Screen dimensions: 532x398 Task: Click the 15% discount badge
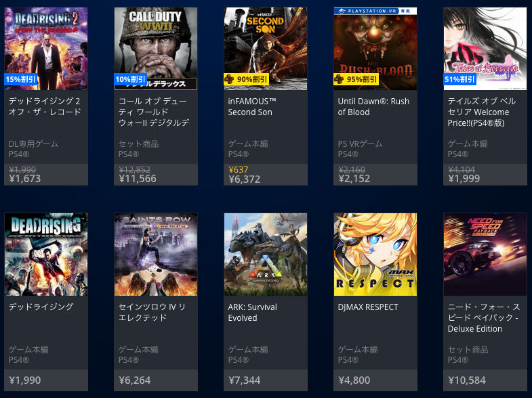point(21,79)
